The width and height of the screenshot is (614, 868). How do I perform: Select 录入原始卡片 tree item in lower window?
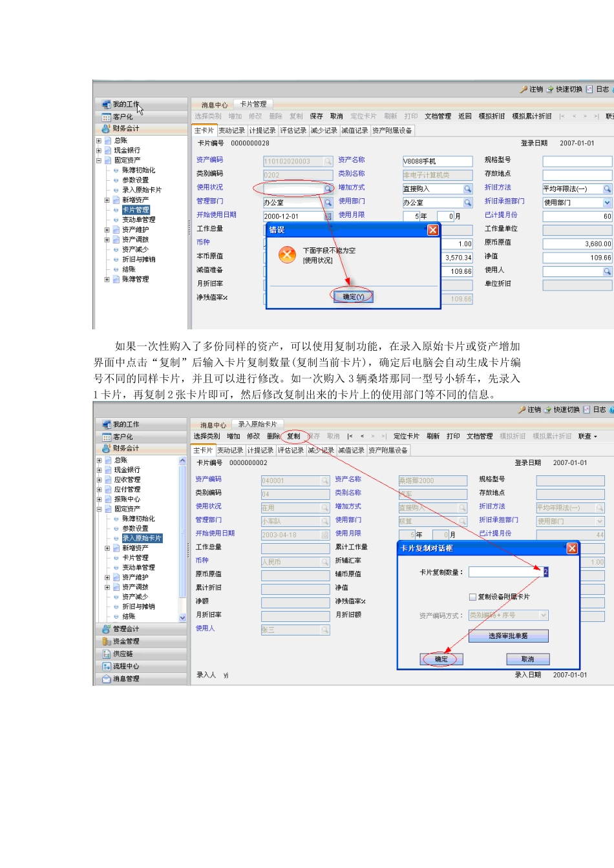(x=142, y=538)
